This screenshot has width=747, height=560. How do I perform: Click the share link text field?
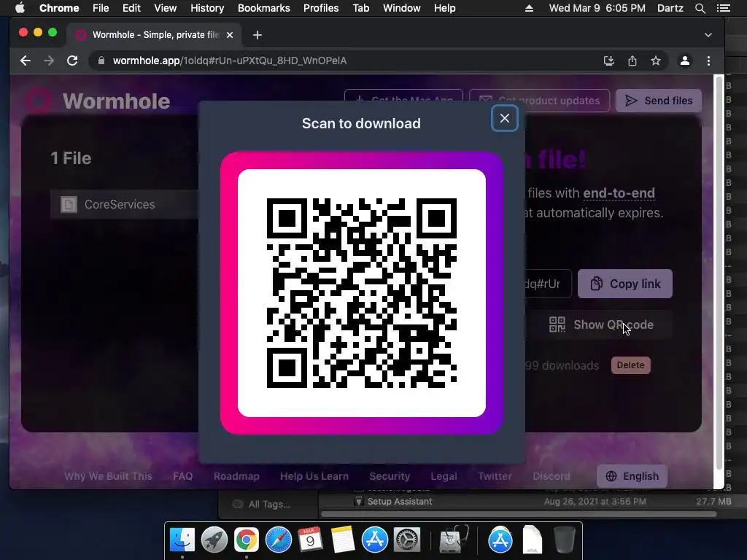pyautogui.click(x=548, y=284)
